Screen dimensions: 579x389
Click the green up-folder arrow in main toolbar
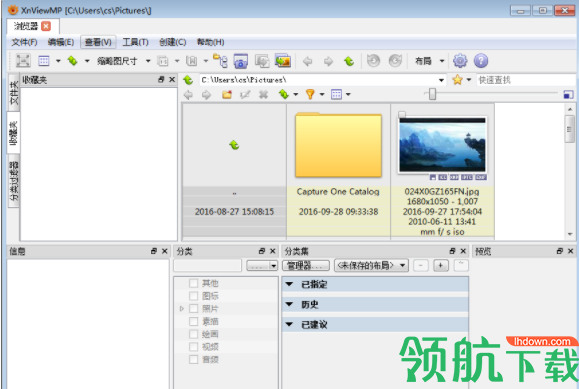coord(349,61)
